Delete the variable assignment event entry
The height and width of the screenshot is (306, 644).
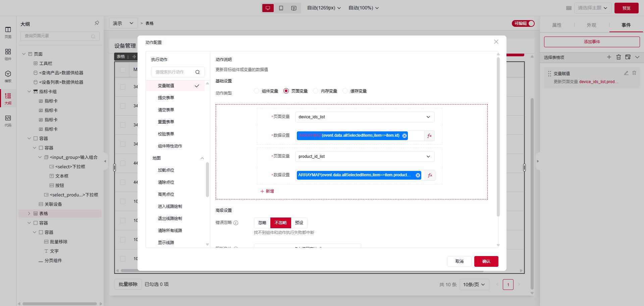tap(634, 73)
